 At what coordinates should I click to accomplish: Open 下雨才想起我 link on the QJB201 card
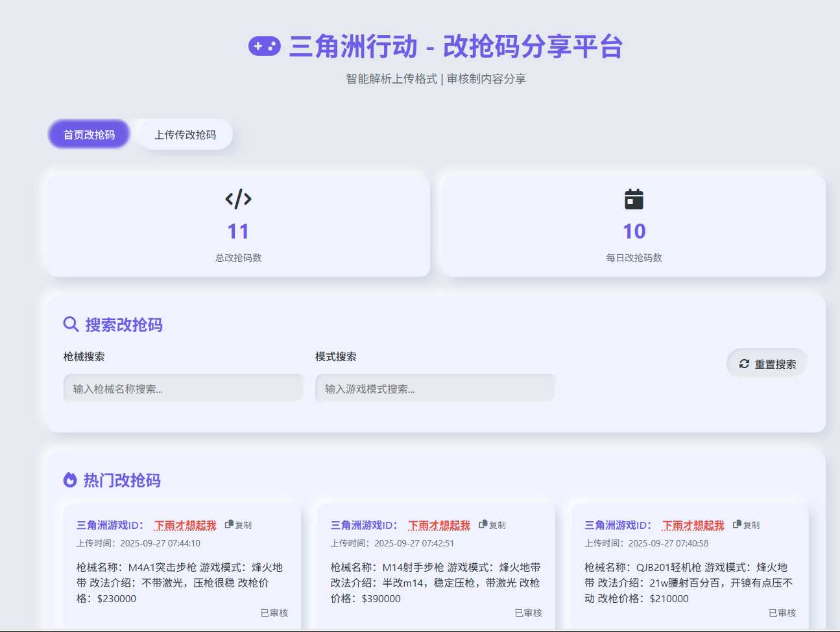click(693, 525)
